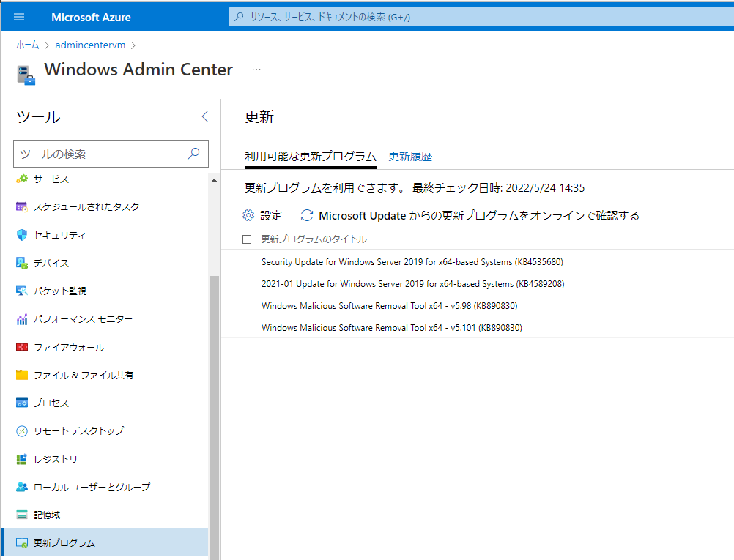Click the パフォーマンス モニター chart icon

point(21,319)
